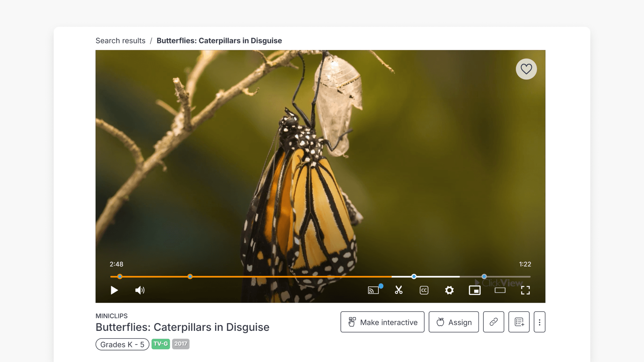Open the three-dot overflow menu
The height and width of the screenshot is (362, 644).
click(x=539, y=322)
